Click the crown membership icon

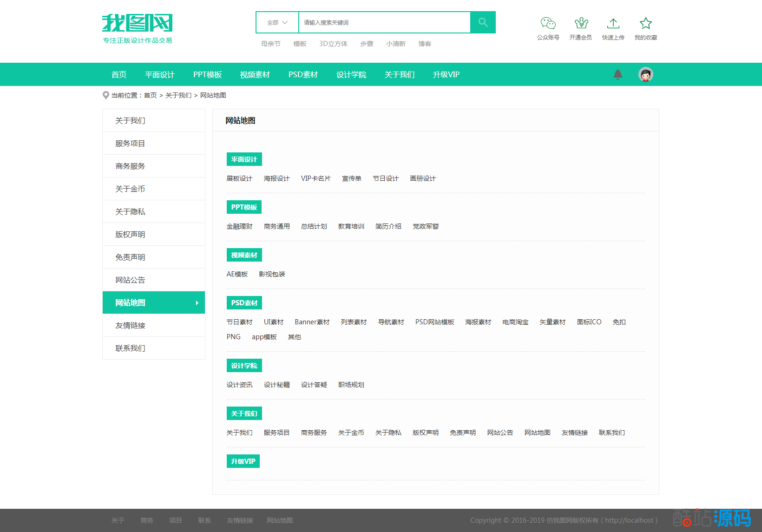click(581, 23)
